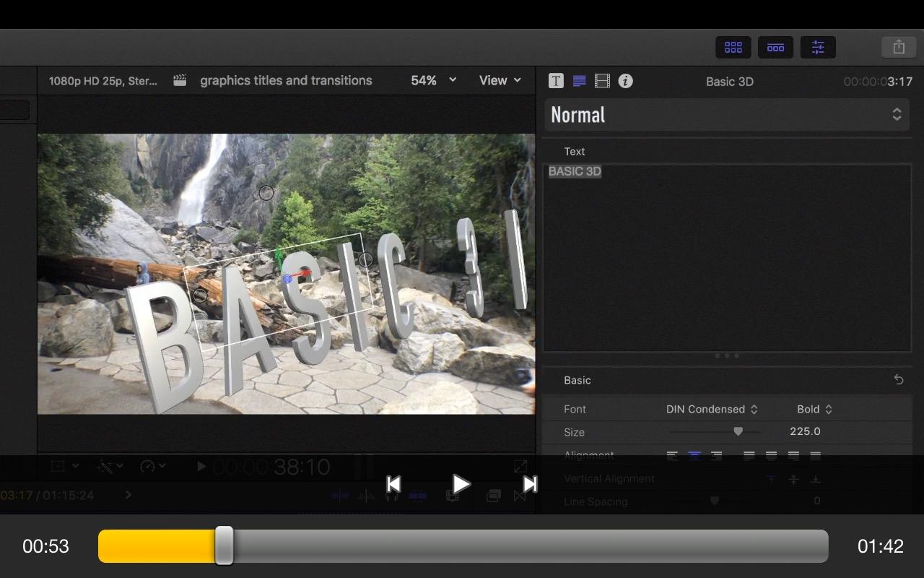Open the Bold font style dropdown
The width and height of the screenshot is (924, 578).
[814, 409]
